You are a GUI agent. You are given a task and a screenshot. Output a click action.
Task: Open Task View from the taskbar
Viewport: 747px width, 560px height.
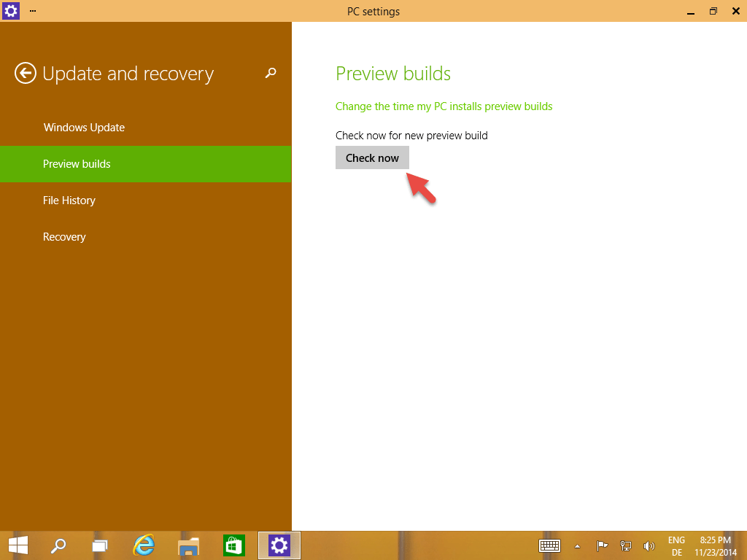pos(100,545)
